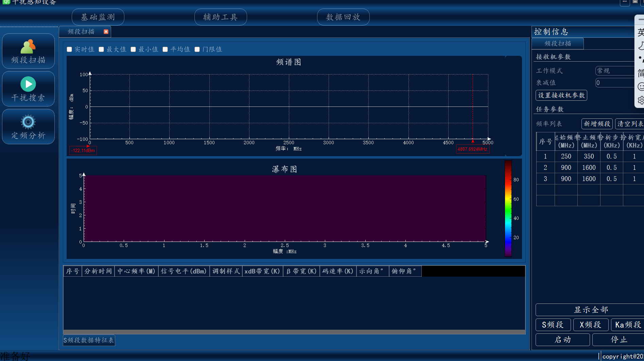644x361 pixels.
Task: Click the 清空列表 button
Action: [x=630, y=124]
